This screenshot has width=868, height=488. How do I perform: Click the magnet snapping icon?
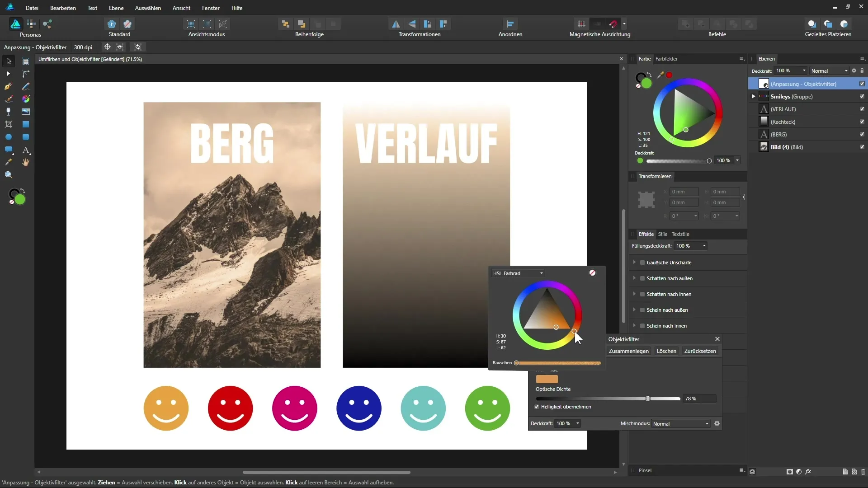pos(613,24)
